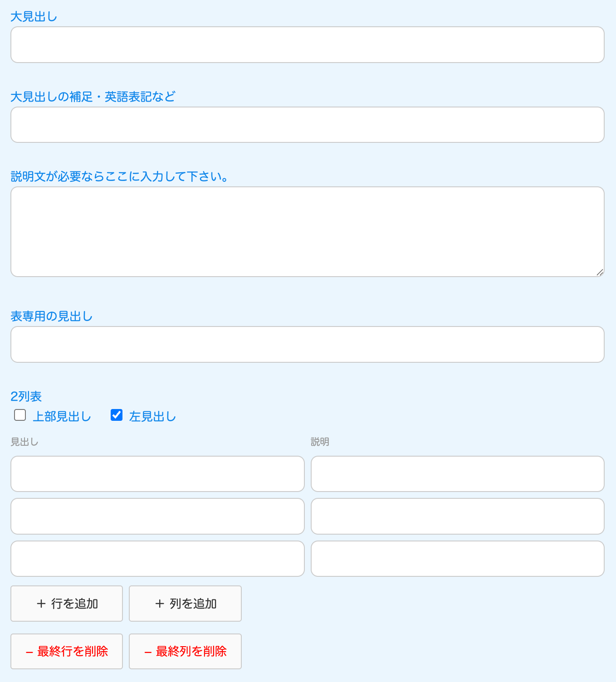Click the 左見出し label text
The width and height of the screenshot is (616, 682).
(x=152, y=416)
